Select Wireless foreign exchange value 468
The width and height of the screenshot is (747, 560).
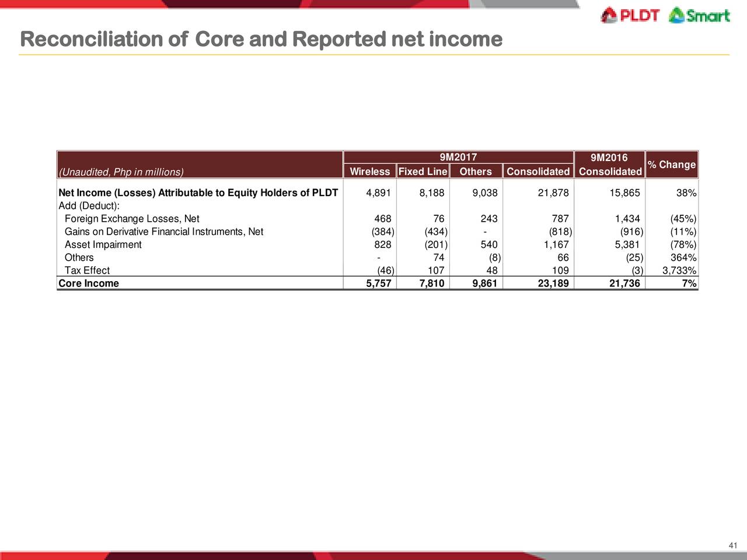click(383, 219)
